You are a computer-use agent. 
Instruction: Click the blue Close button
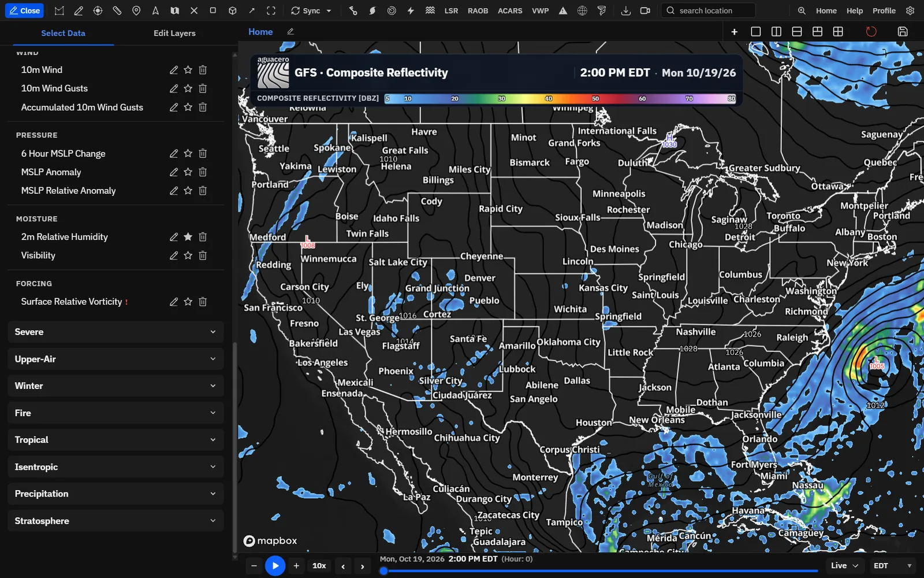24,10
